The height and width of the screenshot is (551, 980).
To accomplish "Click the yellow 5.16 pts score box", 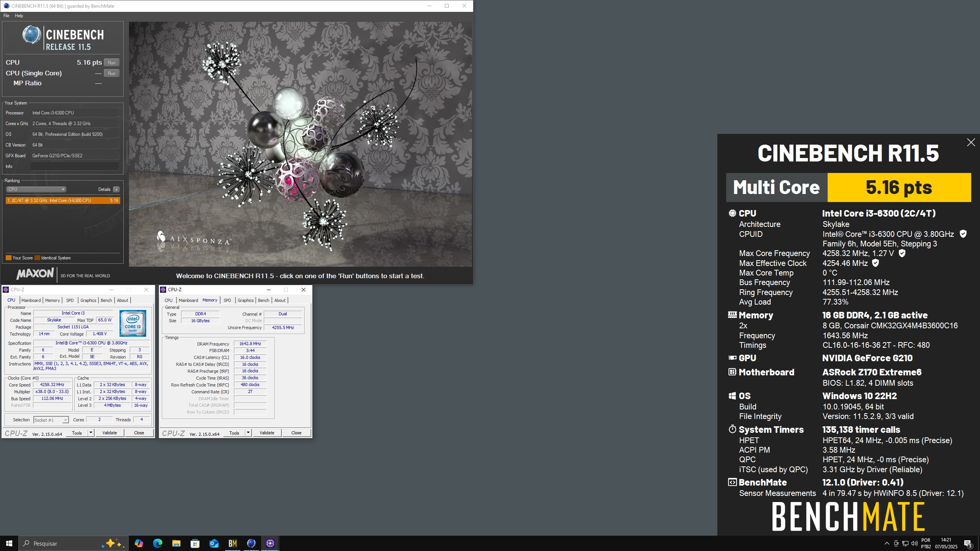I will click(899, 187).
